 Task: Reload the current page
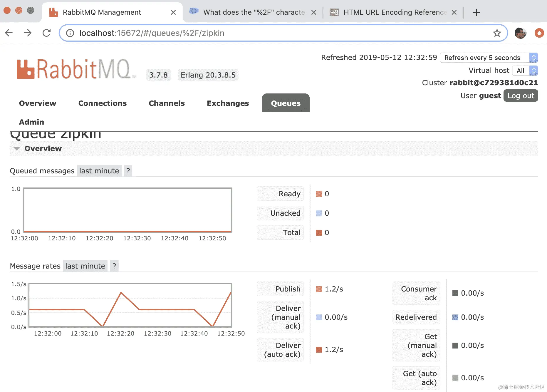46,33
